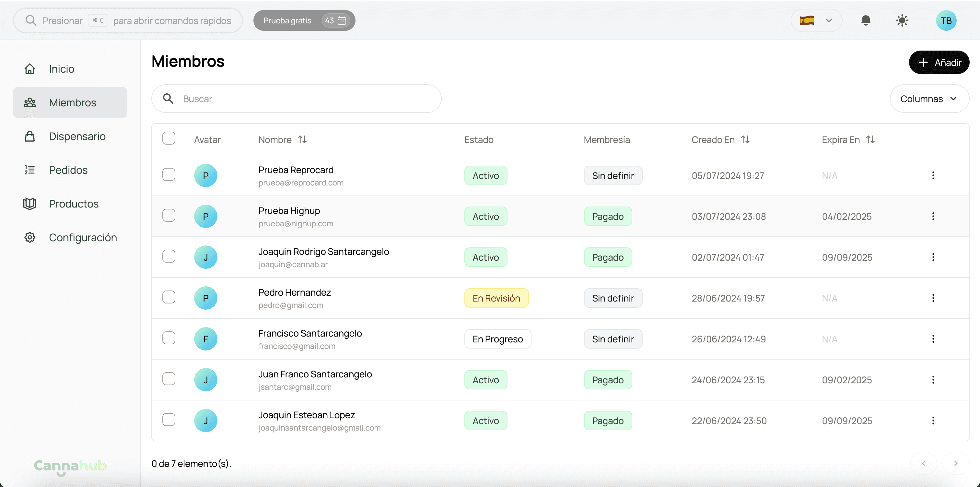The height and width of the screenshot is (487, 980).
Task: Open actions menu for Pedro Hernandez row
Action: click(x=933, y=298)
